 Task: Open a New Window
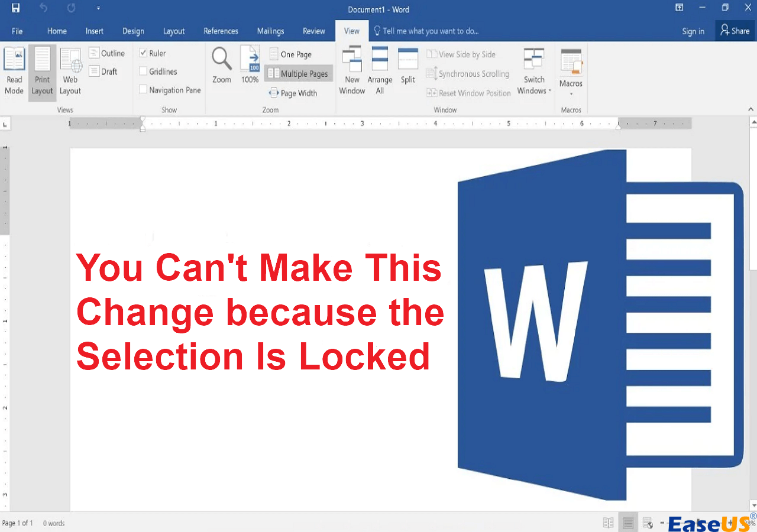click(352, 71)
